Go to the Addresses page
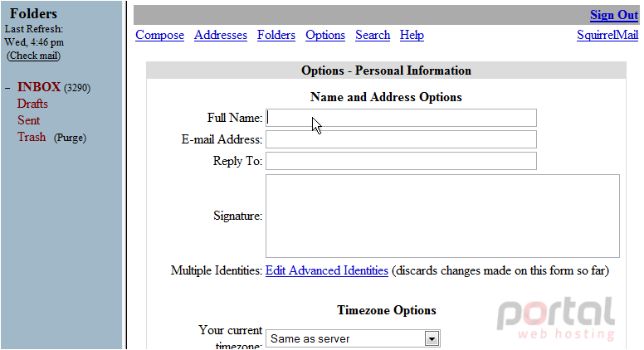Viewport: 644px width, 350px height. pos(221,36)
